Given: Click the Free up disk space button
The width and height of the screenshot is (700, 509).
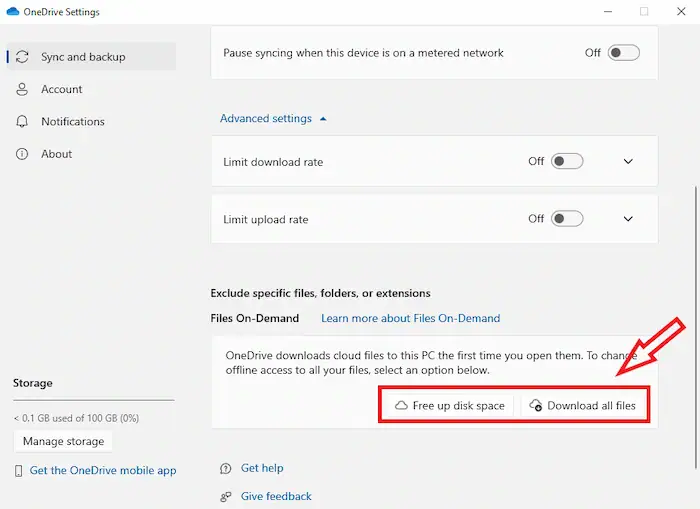Looking at the screenshot, I should click(x=450, y=405).
